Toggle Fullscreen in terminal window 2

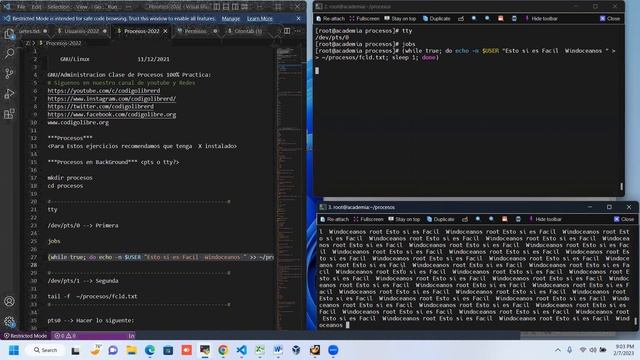pyautogui.click(x=364, y=19)
